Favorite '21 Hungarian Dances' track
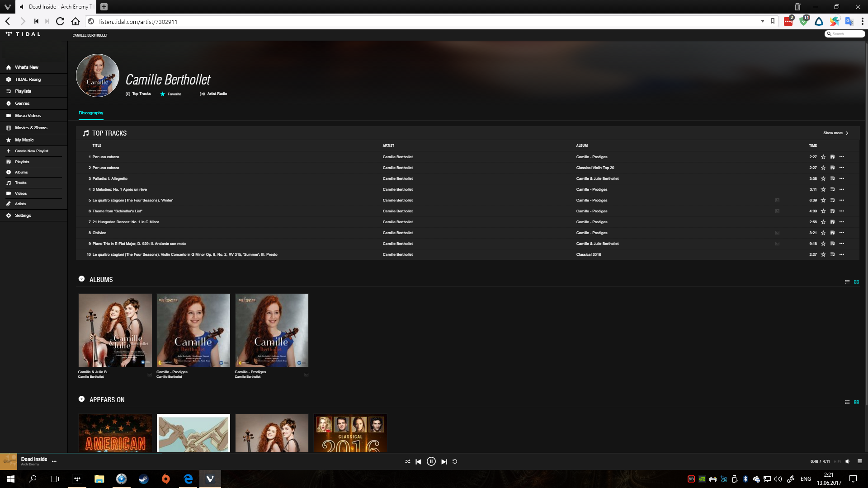 coord(823,222)
